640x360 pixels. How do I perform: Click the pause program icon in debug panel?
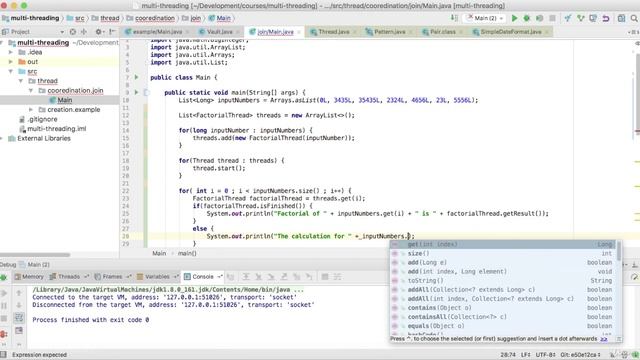tap(4, 305)
